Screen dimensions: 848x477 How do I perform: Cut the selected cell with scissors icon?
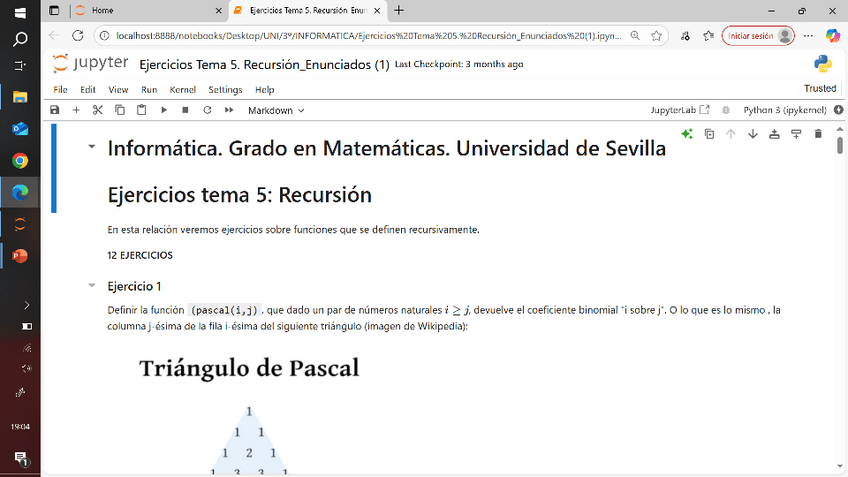tap(97, 110)
